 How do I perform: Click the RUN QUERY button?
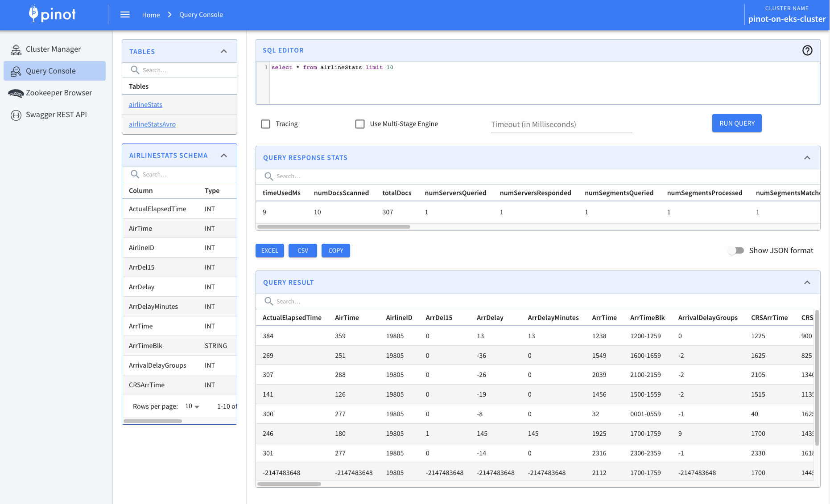point(737,123)
